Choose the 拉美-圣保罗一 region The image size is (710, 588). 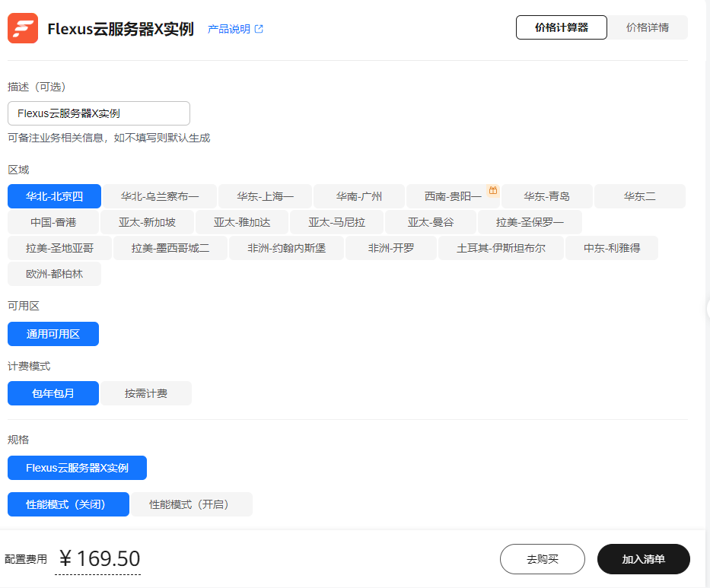(x=530, y=222)
